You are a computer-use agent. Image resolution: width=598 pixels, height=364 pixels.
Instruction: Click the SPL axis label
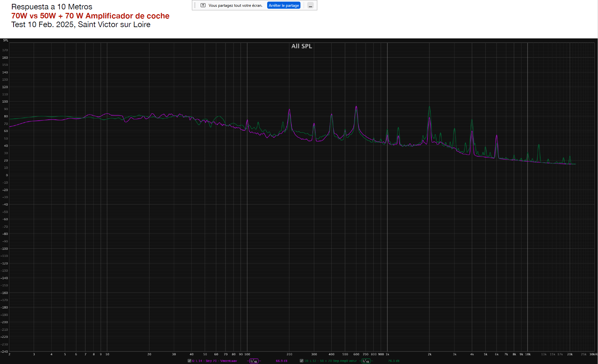6,40
